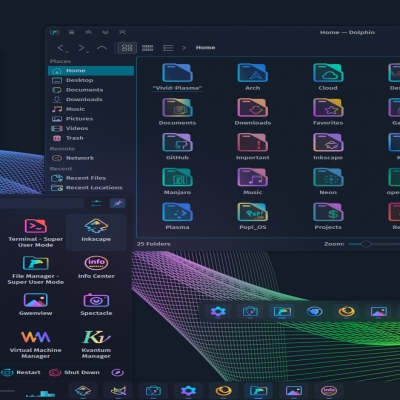
Task: Toggle the launcher pin button
Action: pyautogui.click(x=118, y=203)
